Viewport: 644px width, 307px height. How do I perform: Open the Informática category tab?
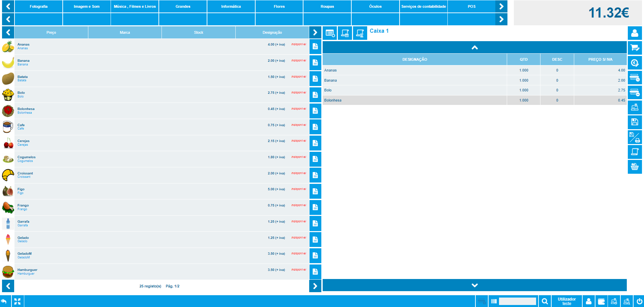[231, 6]
